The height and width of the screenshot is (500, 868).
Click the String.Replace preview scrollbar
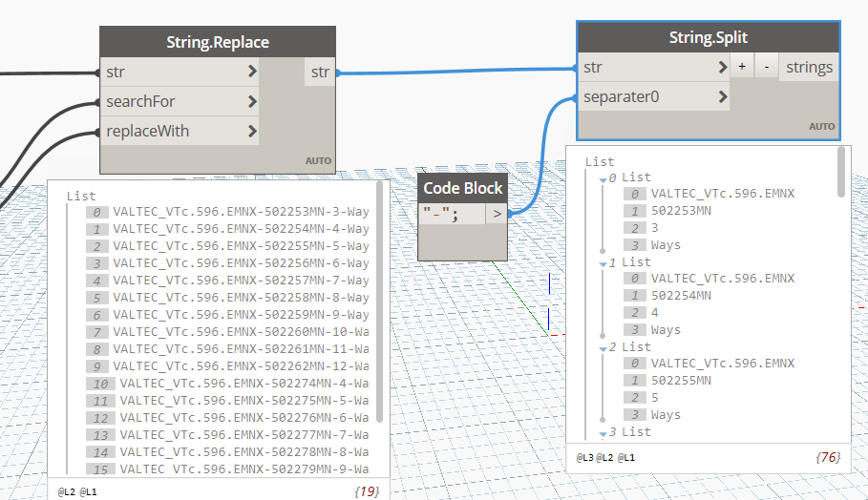pos(379,302)
